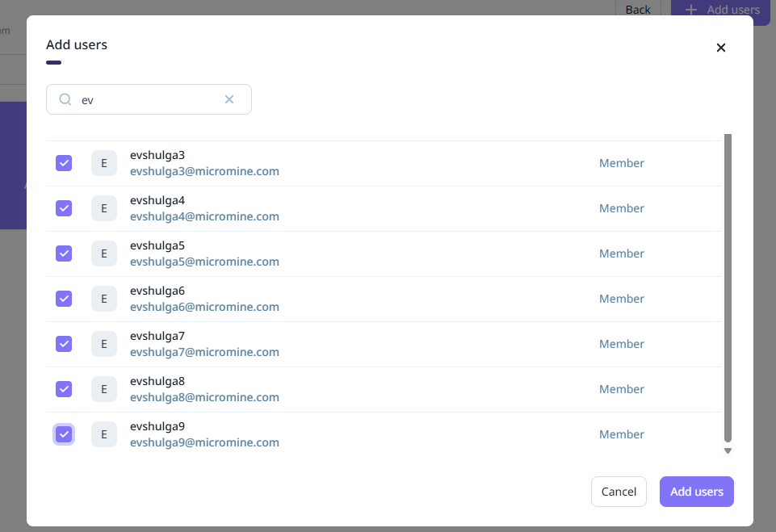Click the evshulga7 avatar icon
The height and width of the screenshot is (532, 776).
coord(103,344)
